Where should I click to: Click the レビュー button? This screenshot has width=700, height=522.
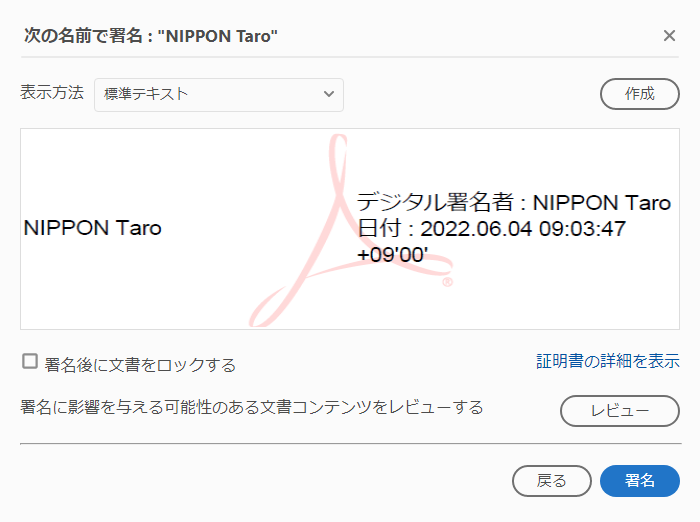[620, 411]
